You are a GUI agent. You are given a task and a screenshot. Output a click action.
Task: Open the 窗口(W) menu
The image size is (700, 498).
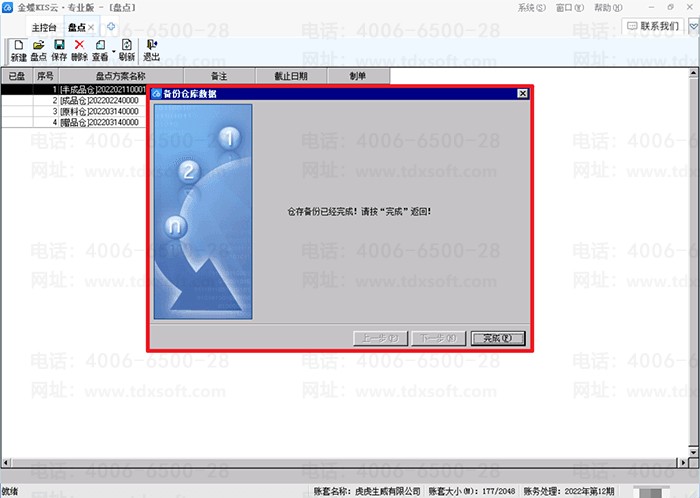pos(569,7)
